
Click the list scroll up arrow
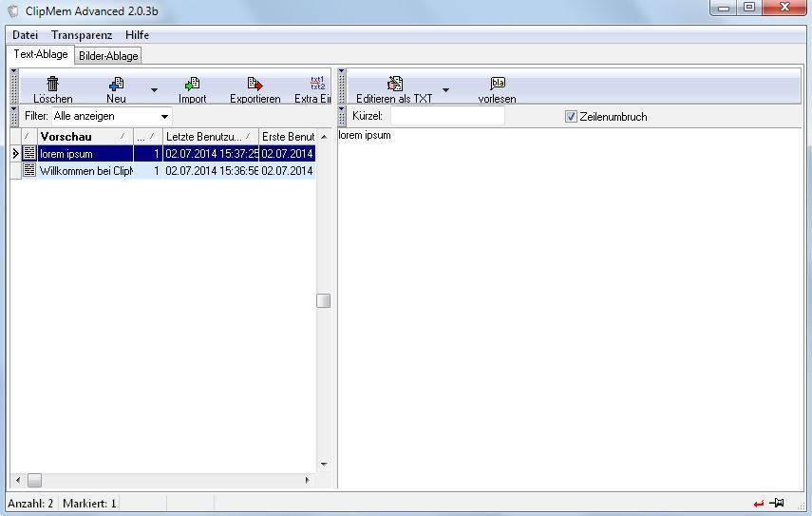(x=324, y=137)
